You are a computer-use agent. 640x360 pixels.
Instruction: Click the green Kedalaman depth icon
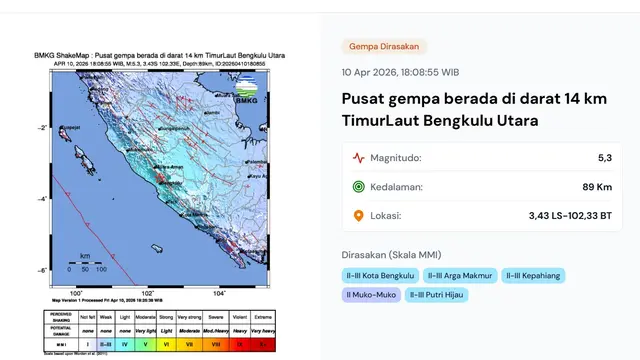tap(358, 187)
